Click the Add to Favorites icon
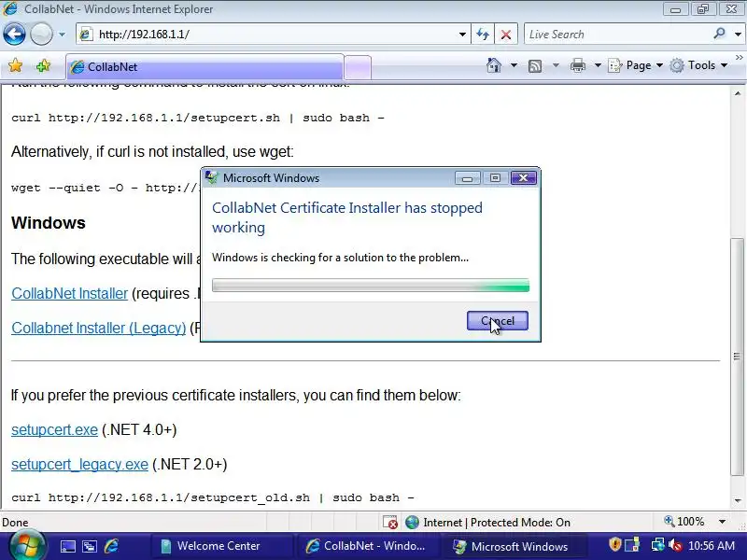747x560 pixels. 43,65
